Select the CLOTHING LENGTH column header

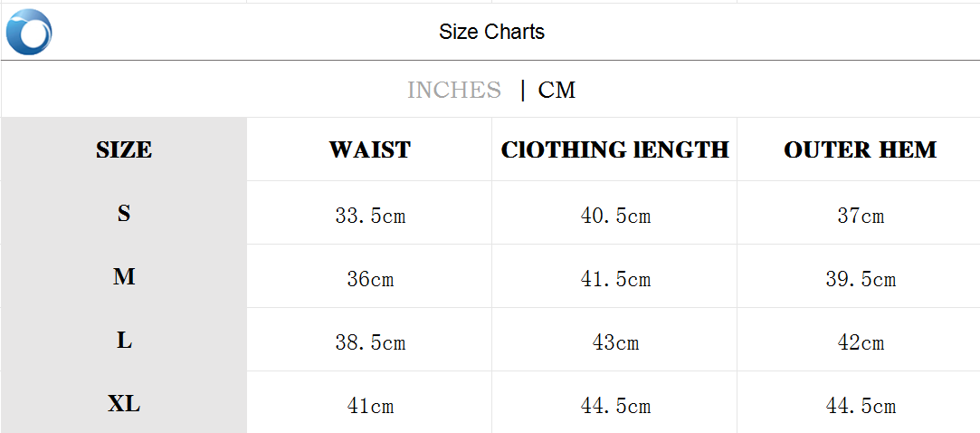tap(614, 149)
